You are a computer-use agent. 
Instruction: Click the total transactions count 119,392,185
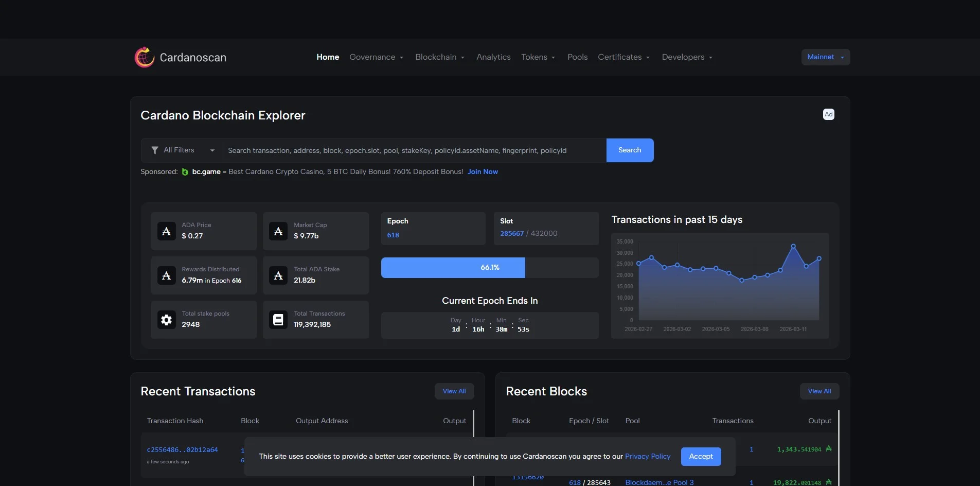[x=312, y=324]
